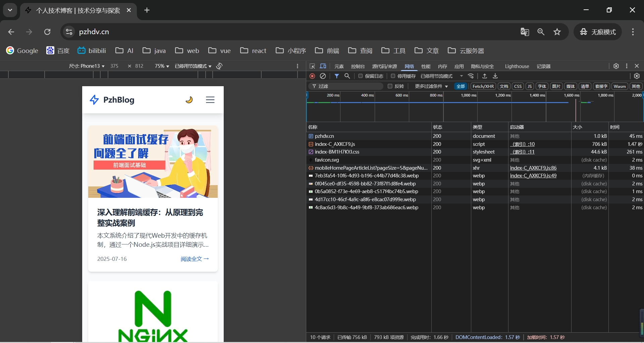Open the PzhBlog hamburger menu
Image resolution: width=644 pixels, height=343 pixels.
(x=210, y=100)
